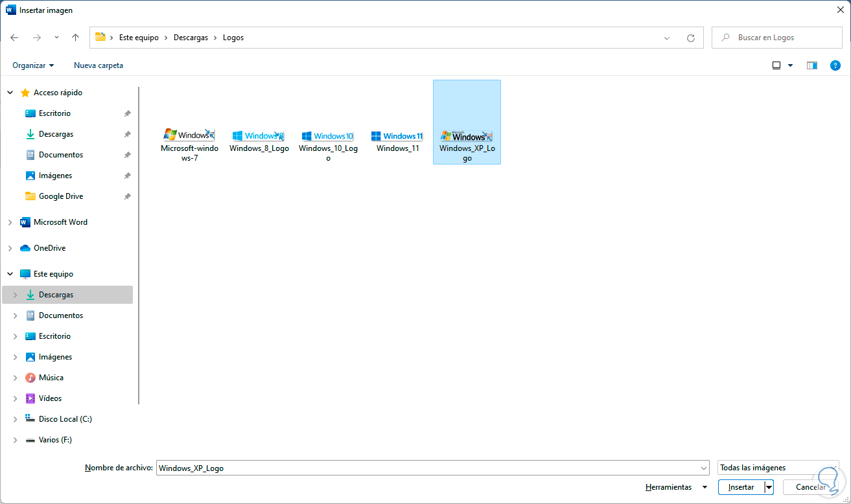Open Disco Local (C:) drive
851x504 pixels.
coord(65,419)
